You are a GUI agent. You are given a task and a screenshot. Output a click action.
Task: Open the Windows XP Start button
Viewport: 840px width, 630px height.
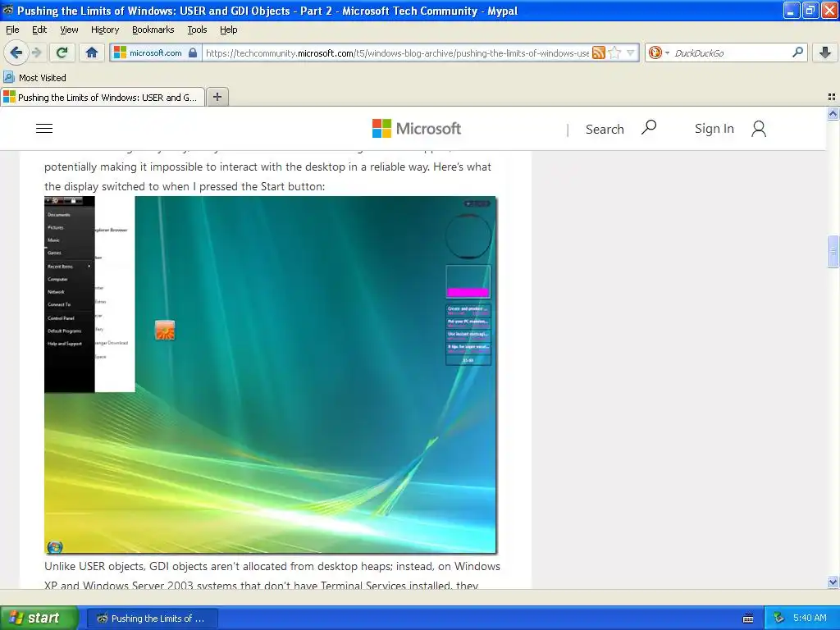pyautogui.click(x=39, y=618)
